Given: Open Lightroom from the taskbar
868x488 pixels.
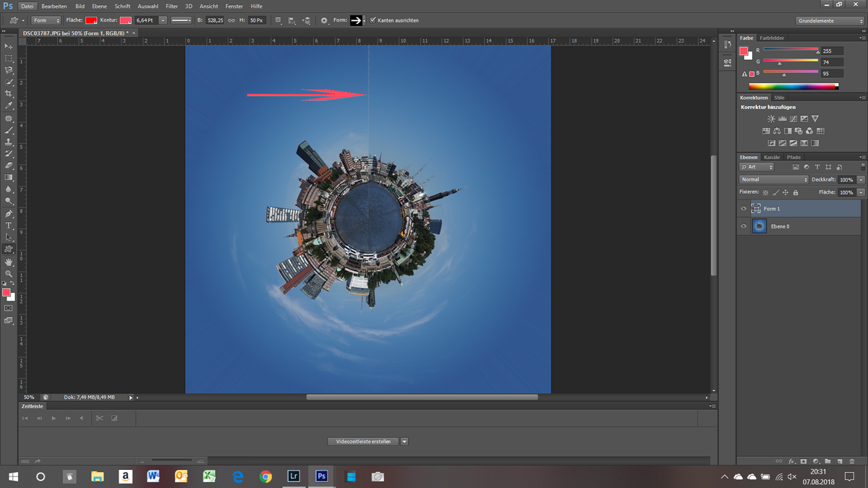Looking at the screenshot, I should (x=294, y=476).
